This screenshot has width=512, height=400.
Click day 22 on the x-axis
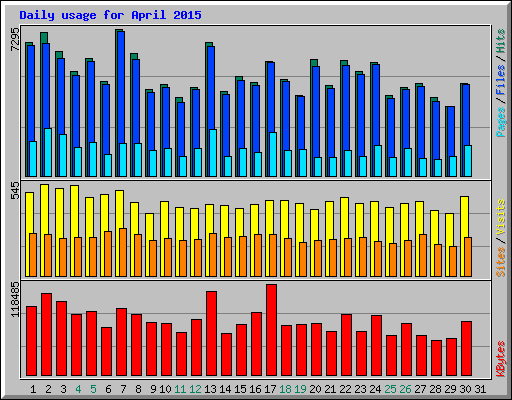tap(345, 389)
